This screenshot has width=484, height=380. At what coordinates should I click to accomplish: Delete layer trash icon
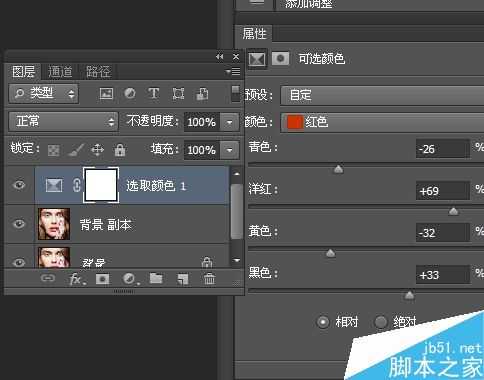coord(210,279)
